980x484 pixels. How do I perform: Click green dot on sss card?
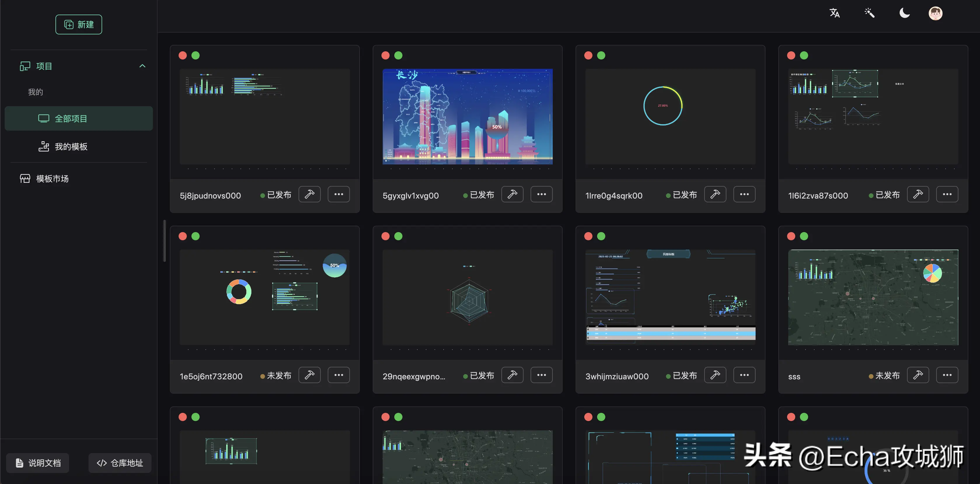point(804,236)
